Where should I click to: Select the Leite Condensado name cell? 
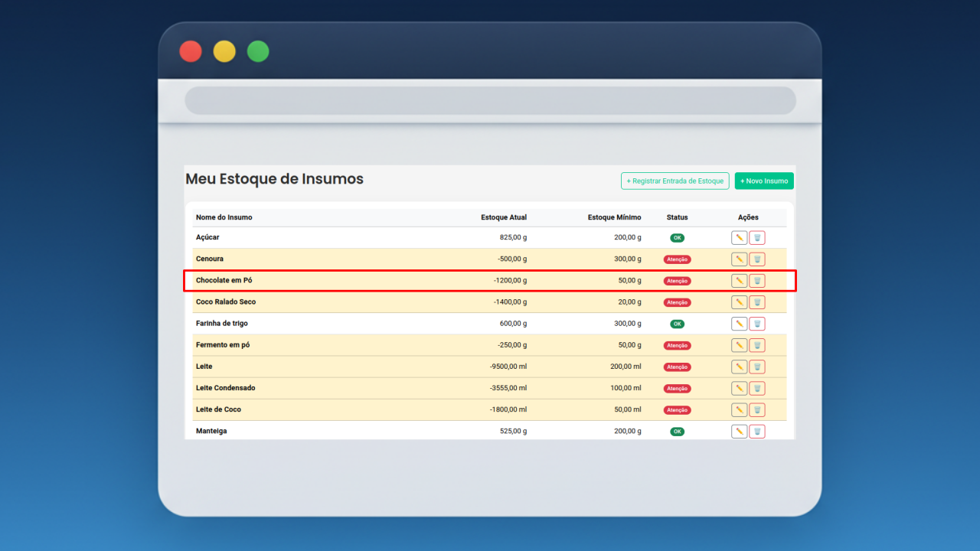[x=225, y=388]
